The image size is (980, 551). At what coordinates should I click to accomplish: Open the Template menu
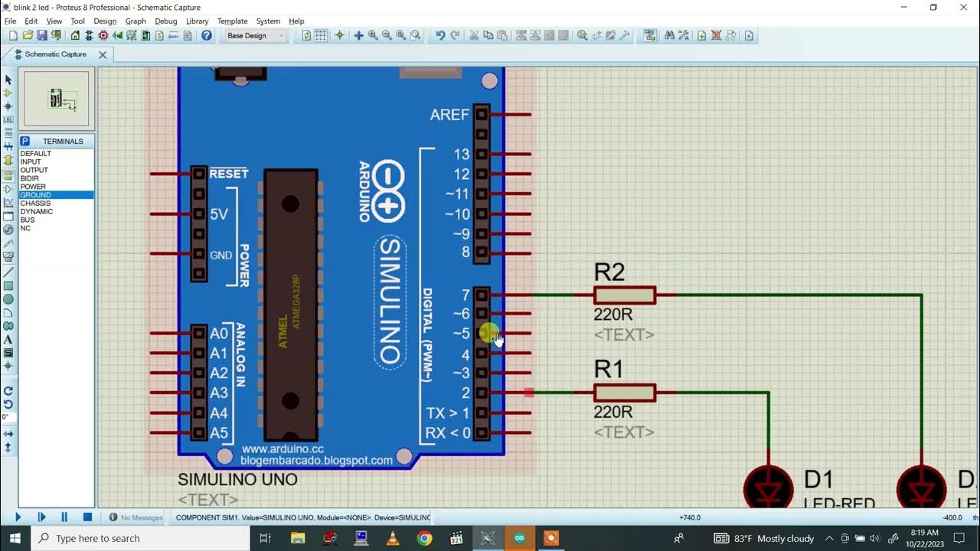point(232,21)
